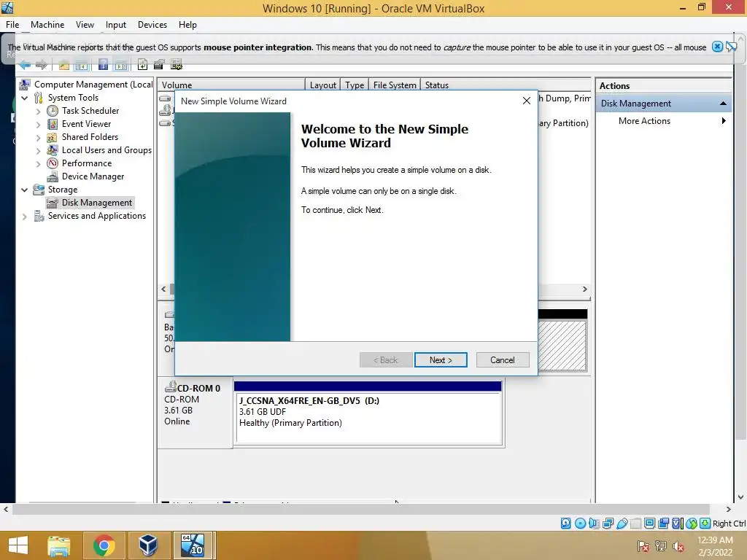Open the File menu
The image size is (747, 560).
click(x=12, y=25)
